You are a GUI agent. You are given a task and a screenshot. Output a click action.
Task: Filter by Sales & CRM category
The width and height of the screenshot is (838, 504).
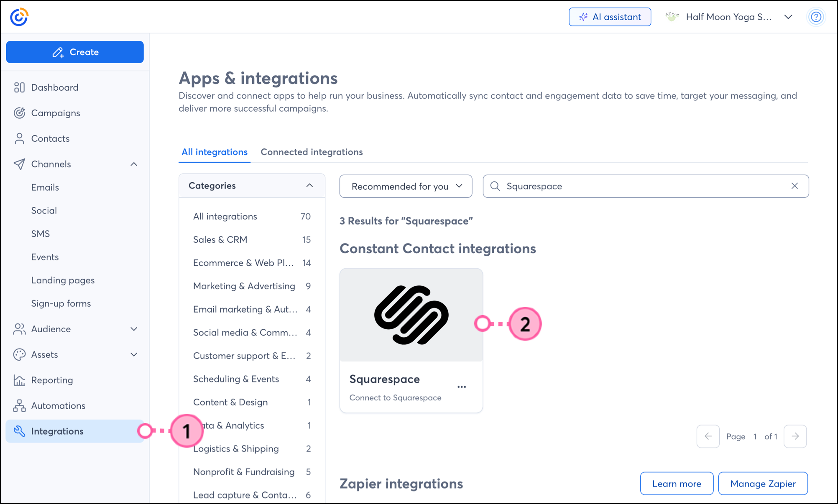tap(220, 240)
